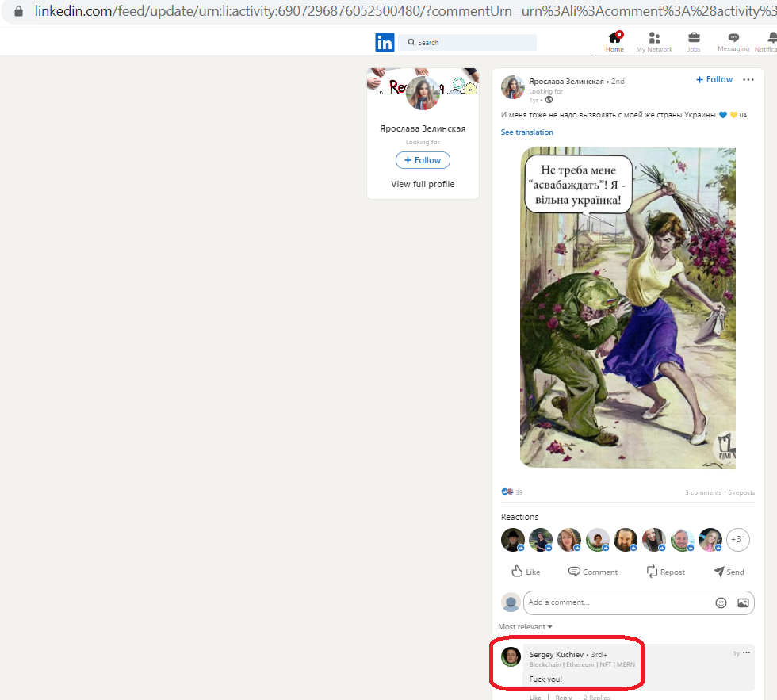Repost this post
Image resolution: width=777 pixels, height=700 pixels.
[x=665, y=572]
